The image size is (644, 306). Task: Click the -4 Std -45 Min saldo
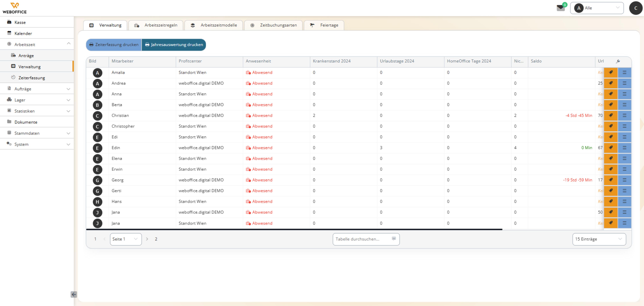click(x=579, y=116)
